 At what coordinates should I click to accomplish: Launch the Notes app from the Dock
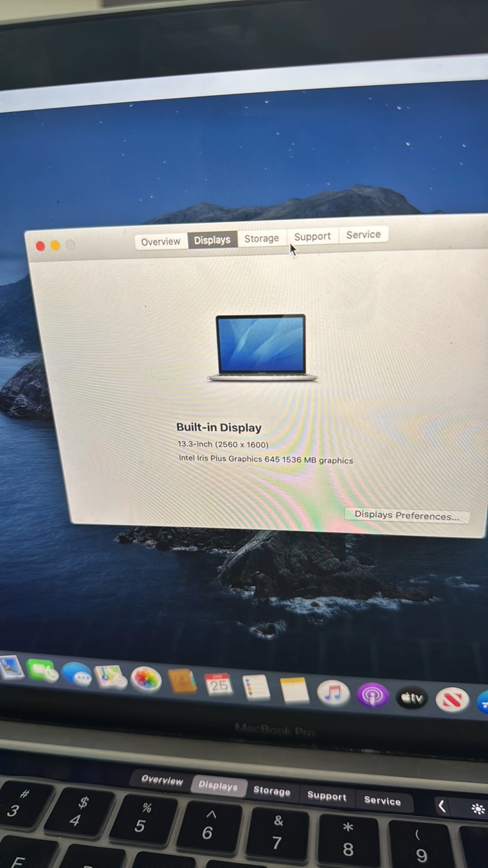pyautogui.click(x=295, y=690)
